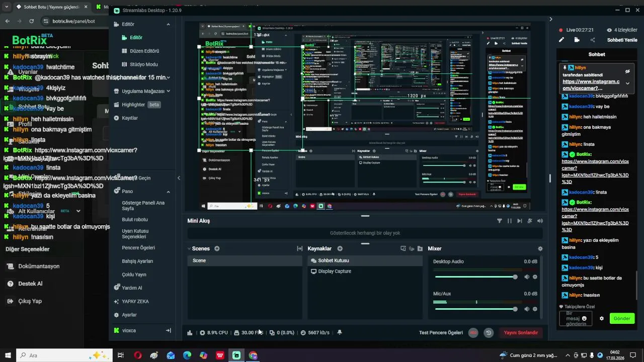Mute Desktop Audio in the Mixer
644x362 pixels.
tap(527, 277)
